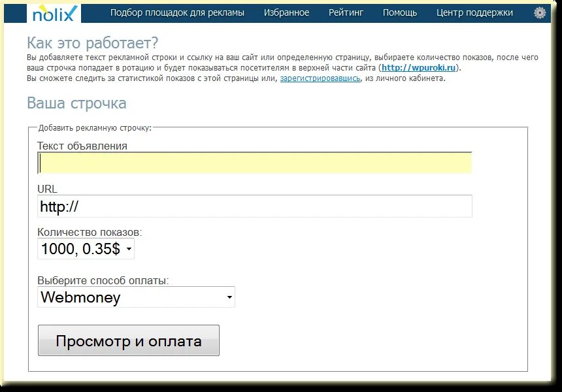Open Подбор площадок для рекламы menu
This screenshot has height=392, width=562.
tap(177, 13)
